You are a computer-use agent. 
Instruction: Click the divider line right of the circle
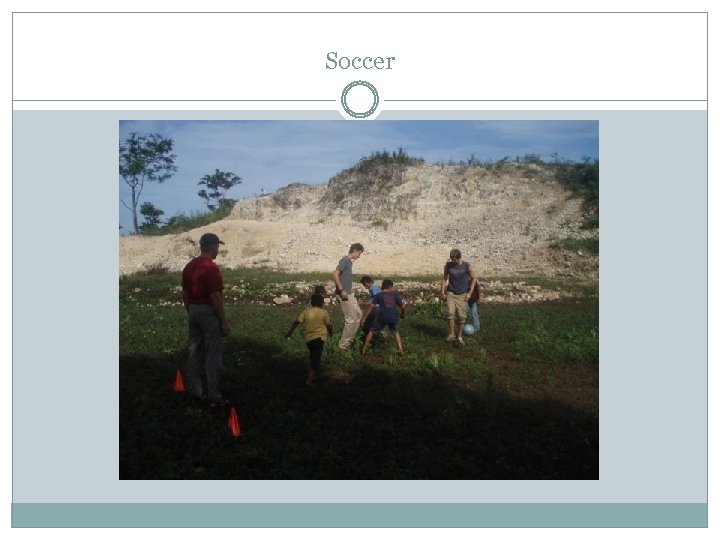coord(546,100)
